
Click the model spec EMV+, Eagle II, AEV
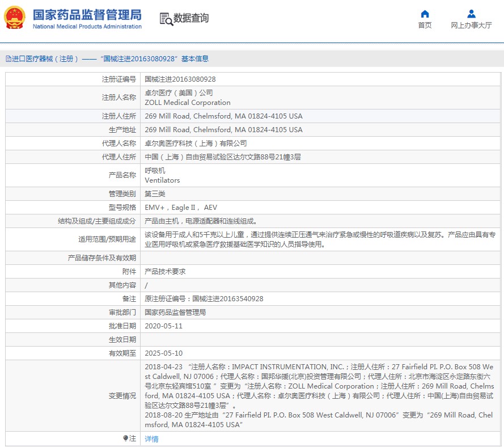181,208
